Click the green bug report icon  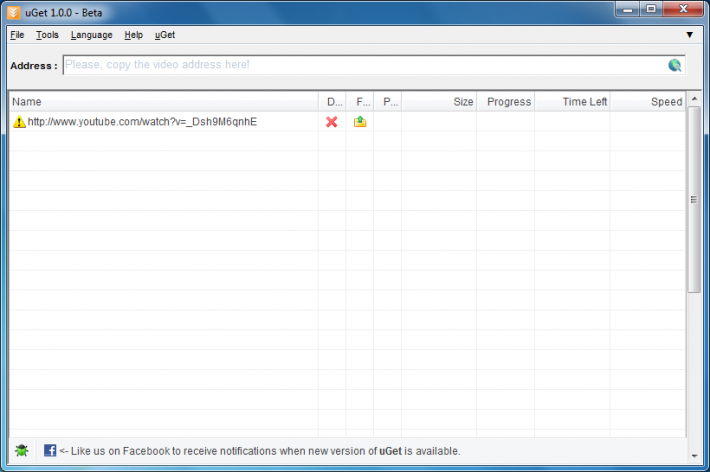(x=21, y=450)
